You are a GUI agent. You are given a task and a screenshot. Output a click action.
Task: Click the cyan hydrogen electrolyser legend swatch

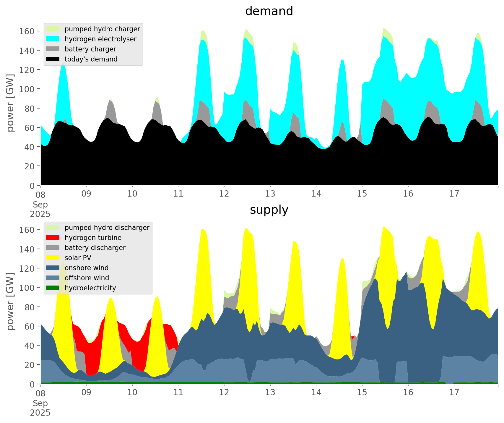[53, 39]
